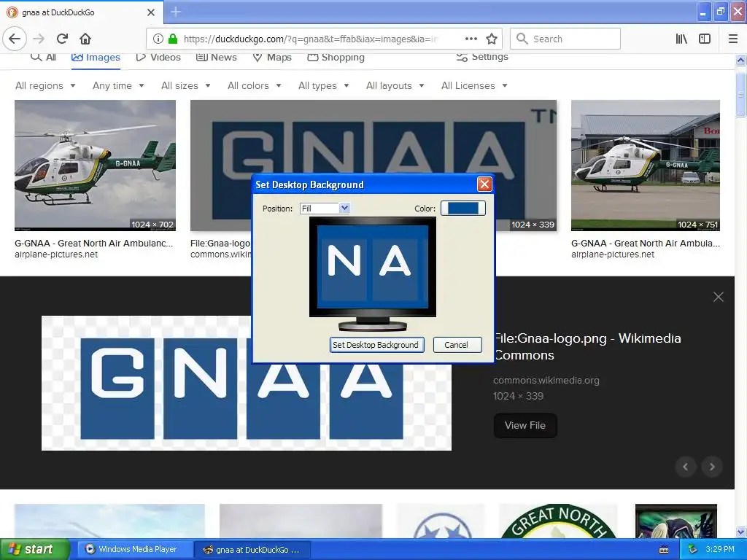Open DuckDuckGo Settings menu
747x560 pixels.
tap(482, 57)
